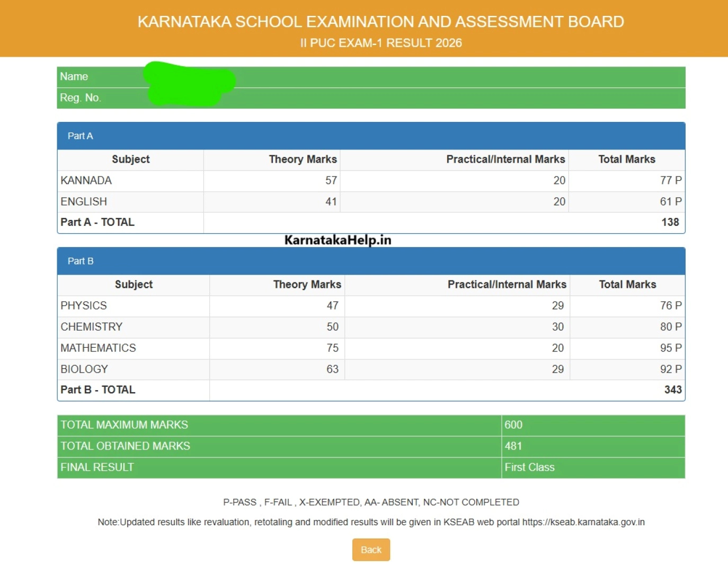The height and width of the screenshot is (565, 728).
Task: Click the Part A - TOTAL cell
Action: coord(97,222)
